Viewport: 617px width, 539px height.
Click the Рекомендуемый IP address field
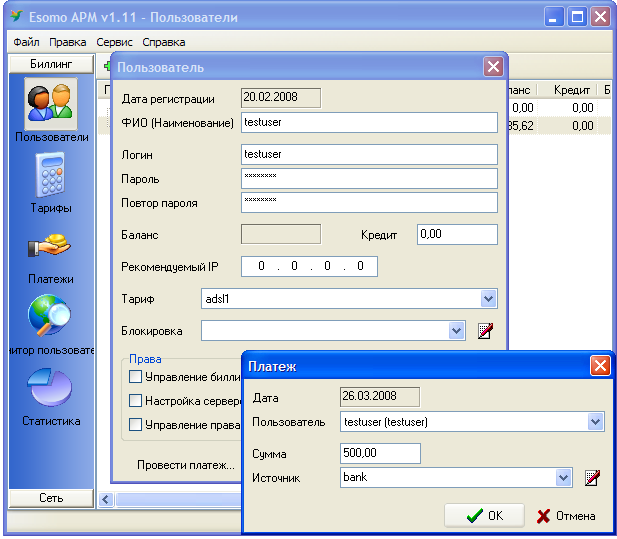pos(309,266)
